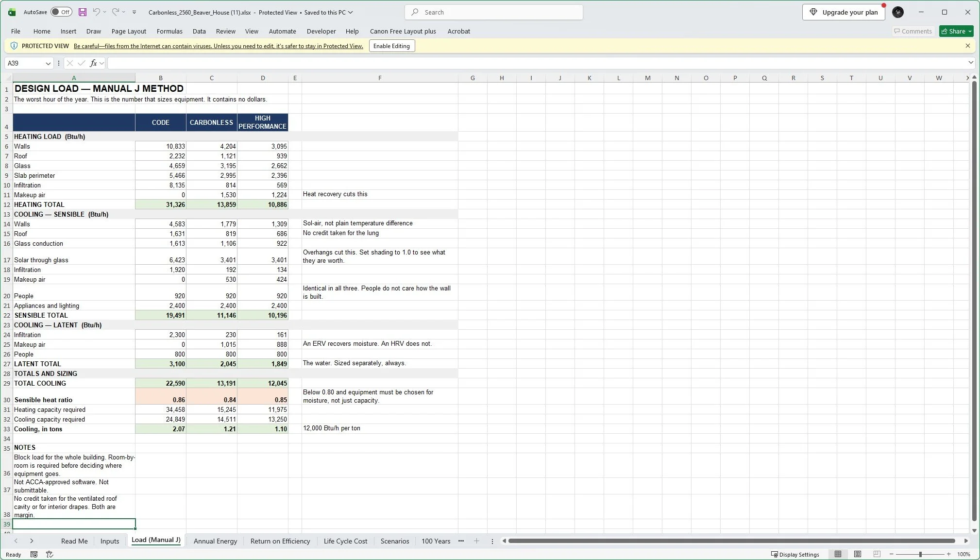
Task: Click the sheet tab bar options dots
Action: [x=492, y=541]
